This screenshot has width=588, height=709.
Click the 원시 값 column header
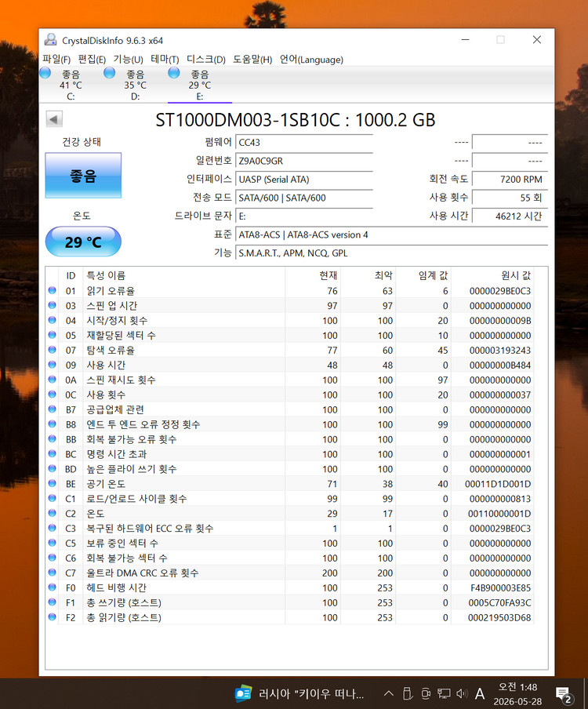(492, 275)
